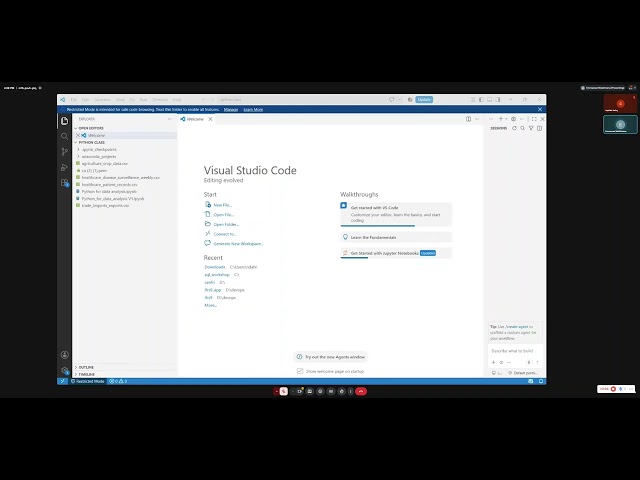
Task: Refresh the Sessions list
Action: coord(514,128)
